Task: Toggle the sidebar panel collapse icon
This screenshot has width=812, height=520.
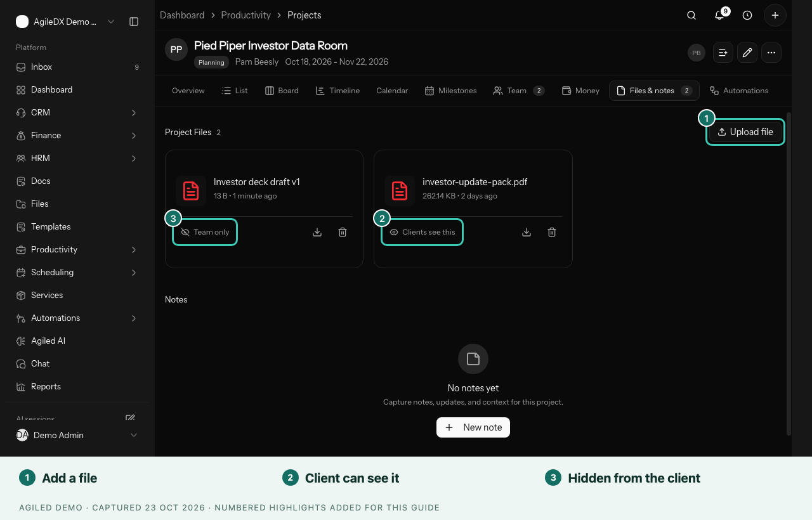Action: [x=134, y=22]
